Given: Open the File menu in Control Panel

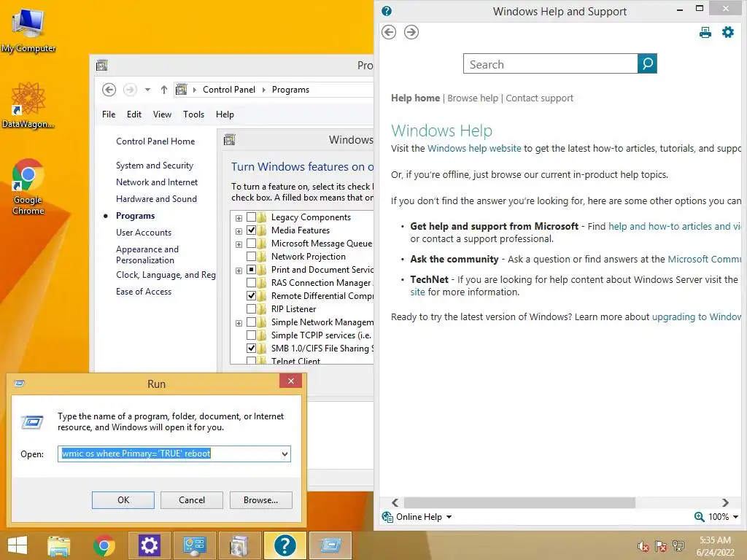Looking at the screenshot, I should pos(109,114).
